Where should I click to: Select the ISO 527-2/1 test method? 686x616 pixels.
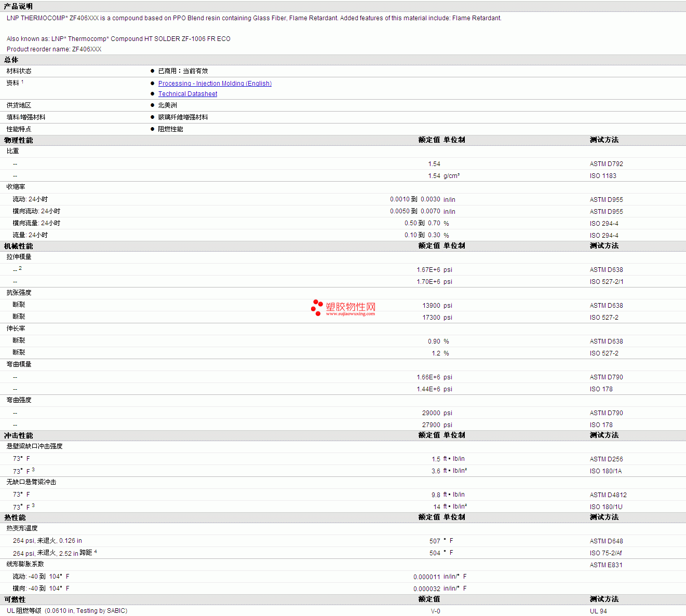pos(607,282)
